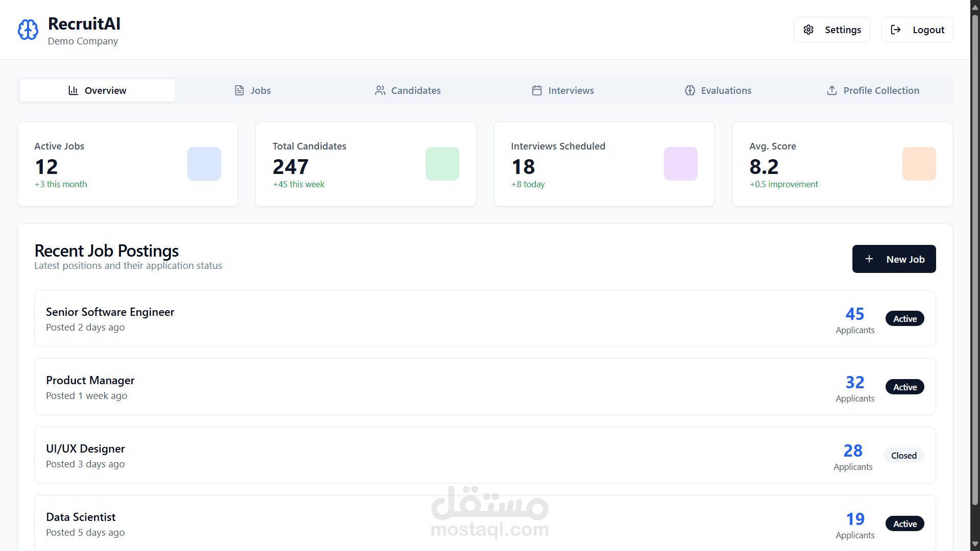This screenshot has width=980, height=551.
Task: Select the Profile Collection tab
Action: tap(873, 90)
